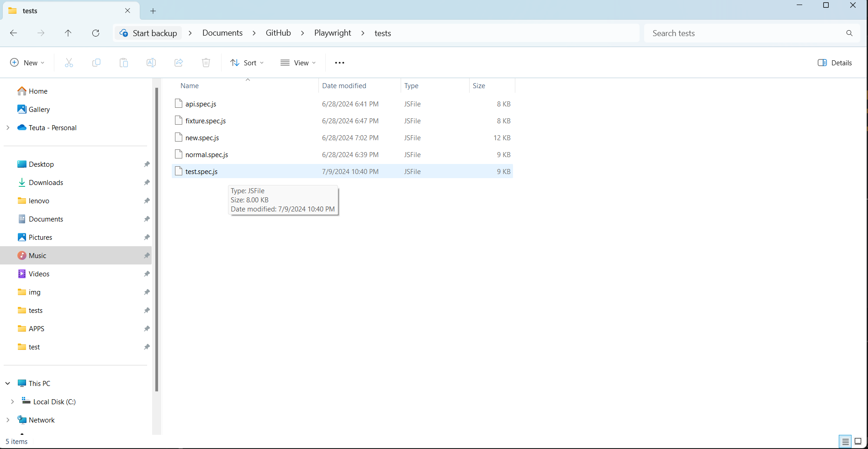
Task: Click pin icon next to Music
Action: 147,255
